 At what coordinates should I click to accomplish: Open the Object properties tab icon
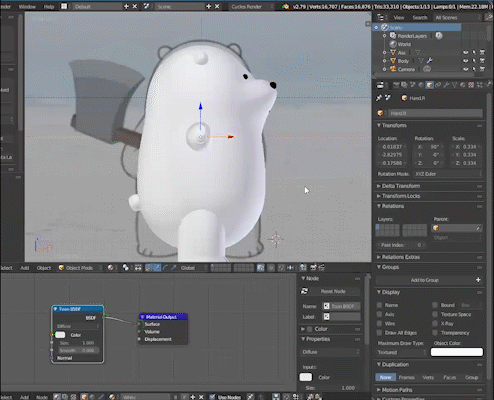[x=429, y=85]
